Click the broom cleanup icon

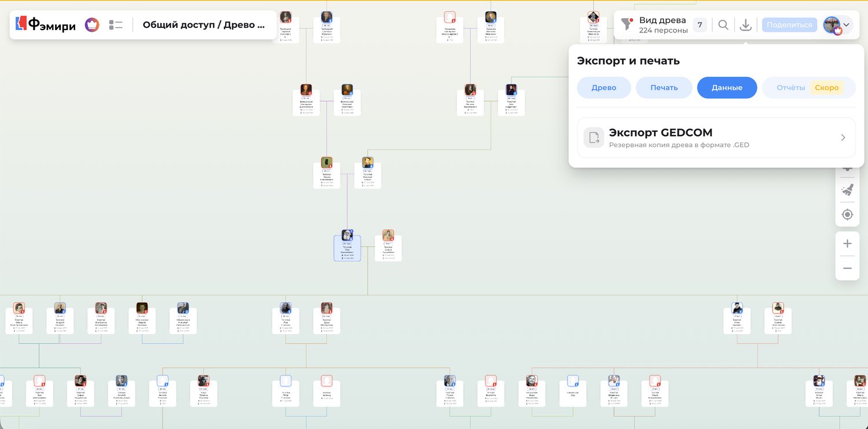(847, 189)
